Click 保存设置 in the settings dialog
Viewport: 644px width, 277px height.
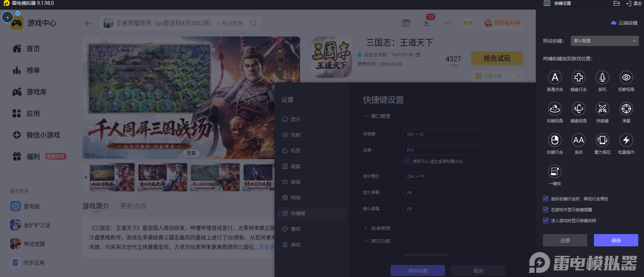click(418, 271)
